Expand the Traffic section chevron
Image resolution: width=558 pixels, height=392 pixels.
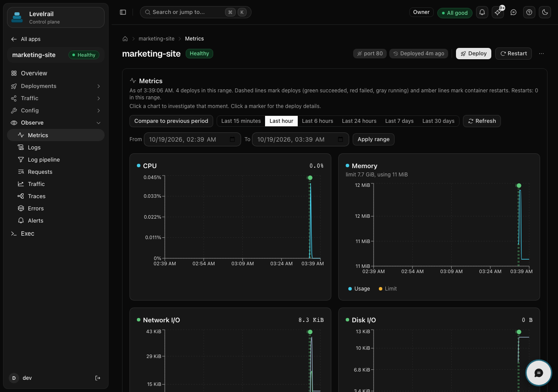(x=99, y=98)
